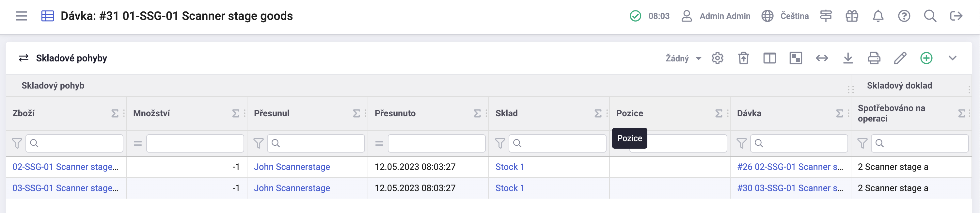This screenshot has width=980, height=213.
Task: Open the Stock 1 warehouse link
Action: tap(510, 167)
